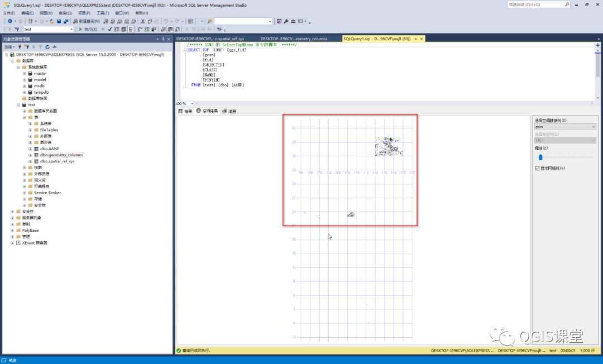The image size is (603, 364).
Task: Open the Connect dropdown in Object Explorer
Action: pyautogui.click(x=9, y=47)
